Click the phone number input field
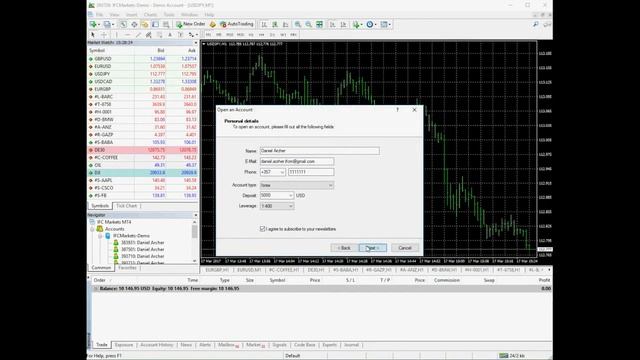Image resolution: width=640 pixels, height=360 pixels. click(x=311, y=172)
